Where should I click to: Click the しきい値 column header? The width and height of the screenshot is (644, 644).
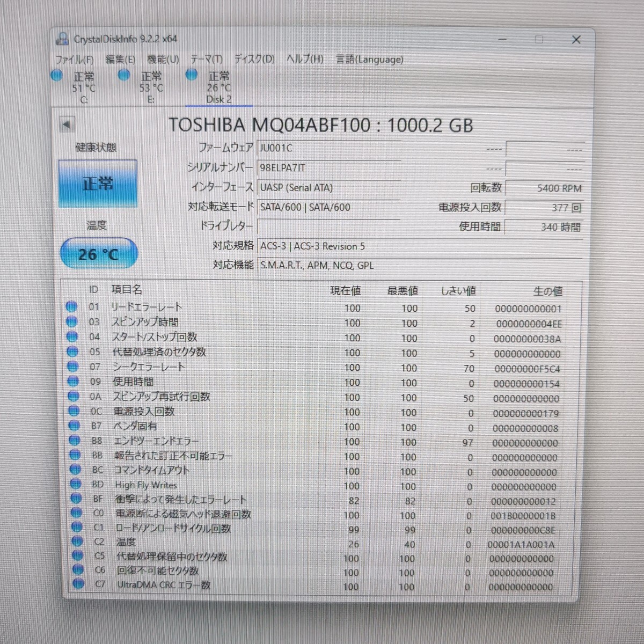[458, 291]
